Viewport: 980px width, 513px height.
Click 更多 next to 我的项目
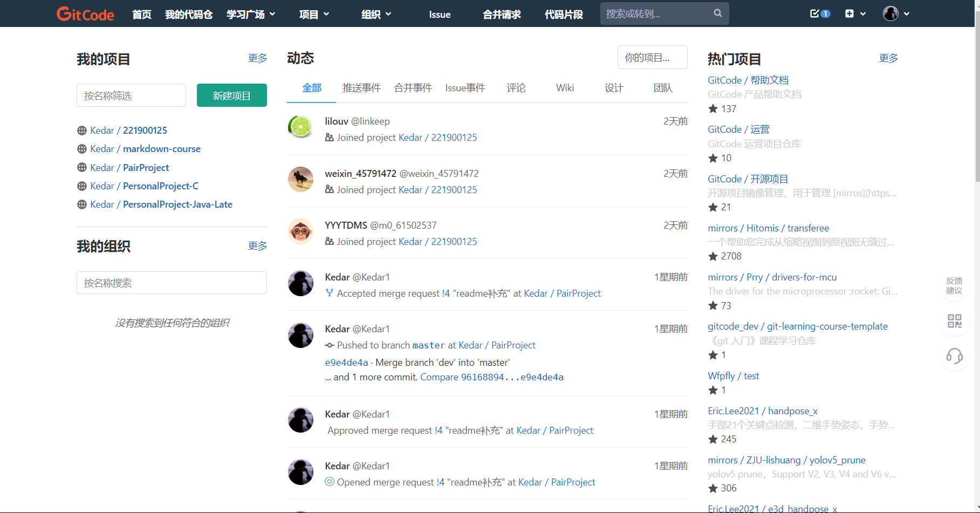[257, 58]
